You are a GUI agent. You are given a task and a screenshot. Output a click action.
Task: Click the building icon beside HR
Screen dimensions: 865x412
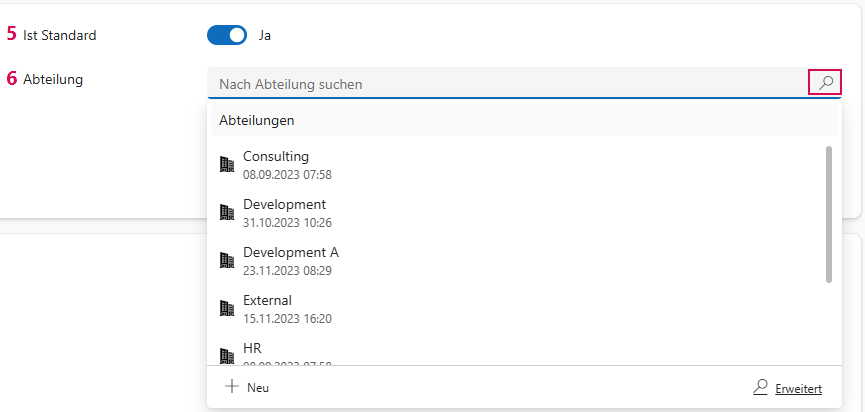(227, 354)
